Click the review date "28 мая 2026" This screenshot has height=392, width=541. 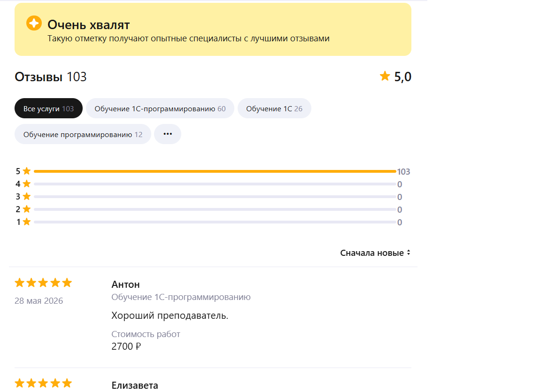pos(39,301)
